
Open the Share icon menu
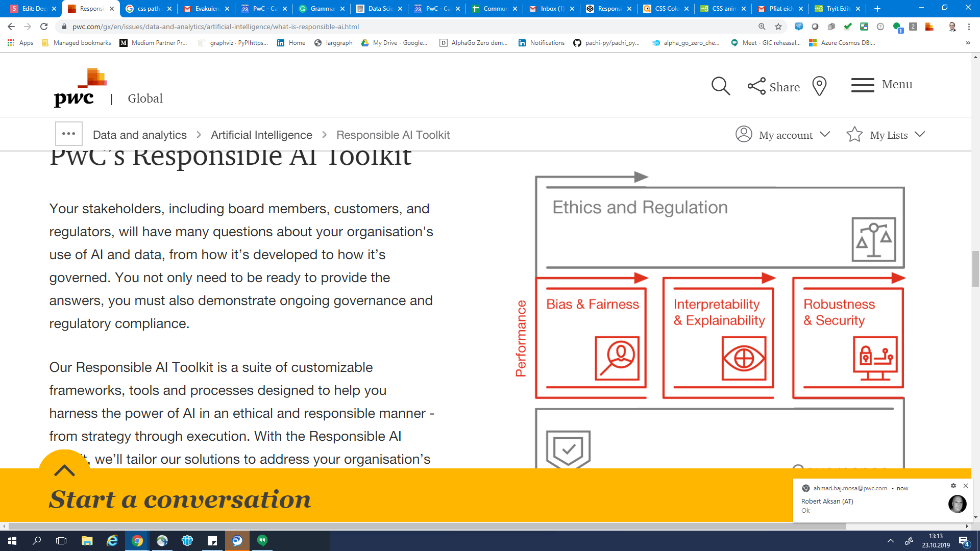click(756, 86)
